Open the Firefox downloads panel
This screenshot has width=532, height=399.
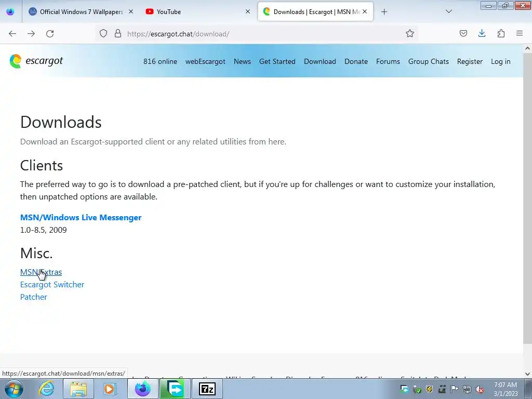(482, 33)
